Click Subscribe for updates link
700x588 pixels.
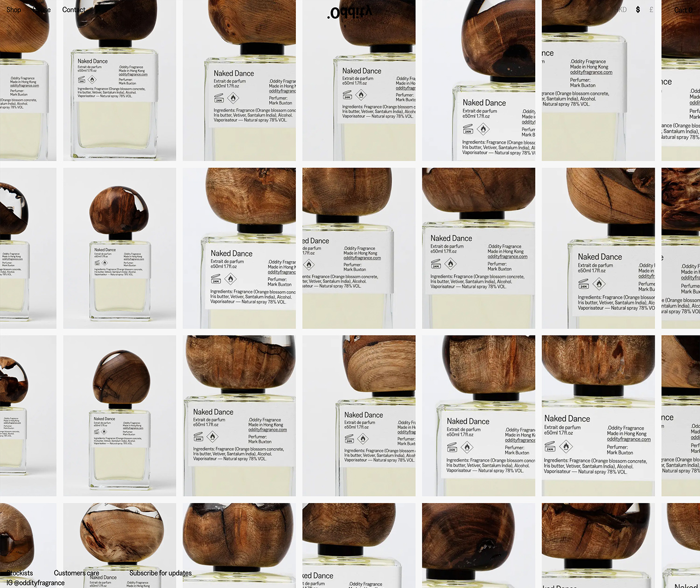coord(161,573)
